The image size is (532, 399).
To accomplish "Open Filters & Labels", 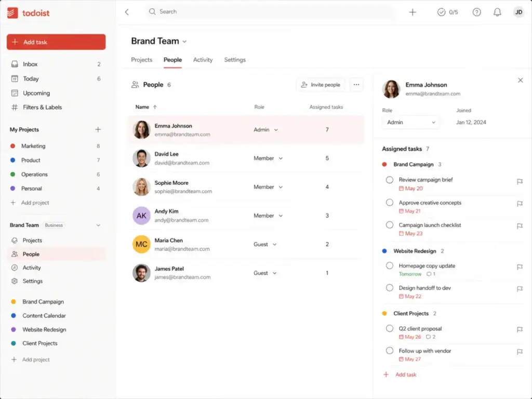I will (56, 107).
